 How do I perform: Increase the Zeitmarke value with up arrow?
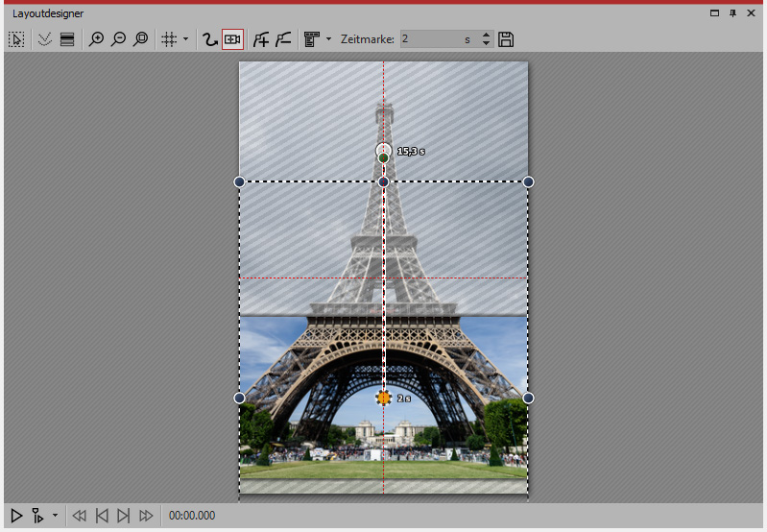coord(486,36)
